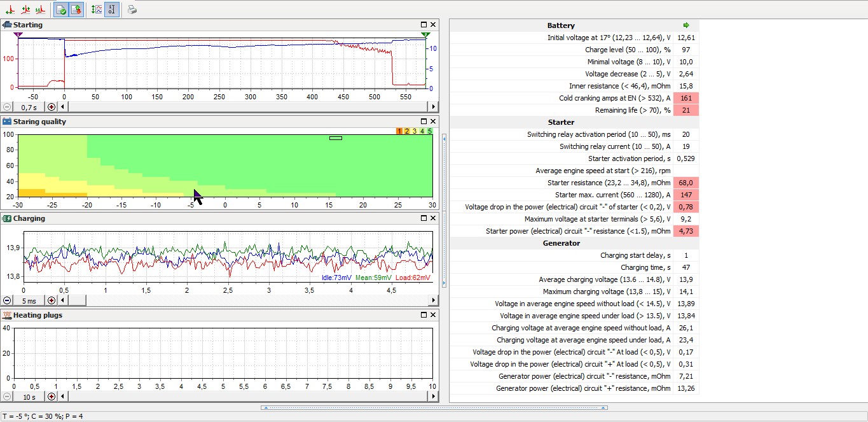Click the 5 ms time scale field
Screen dimensions: 868x422
coord(29,300)
